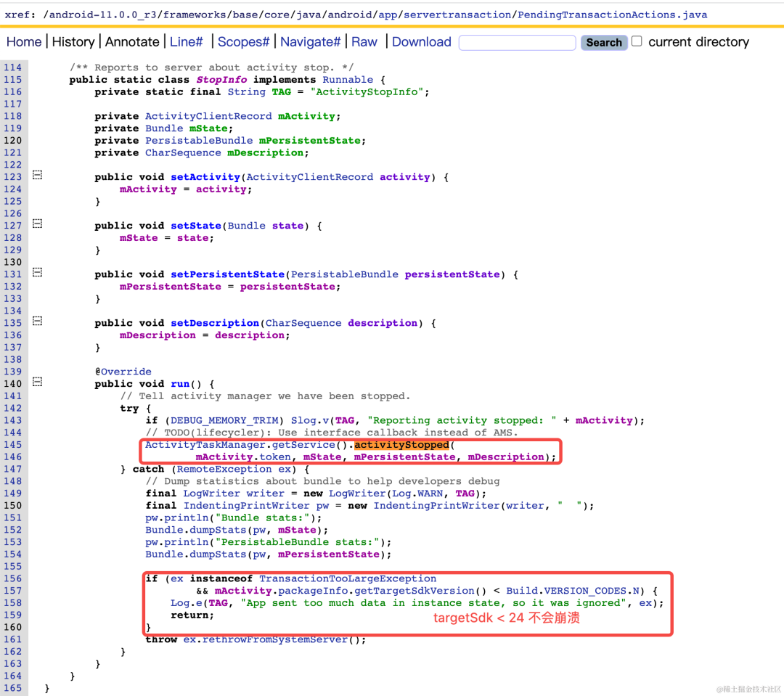Collapse the setDescription fold at line 135
The height and width of the screenshot is (696, 784).
point(38,321)
